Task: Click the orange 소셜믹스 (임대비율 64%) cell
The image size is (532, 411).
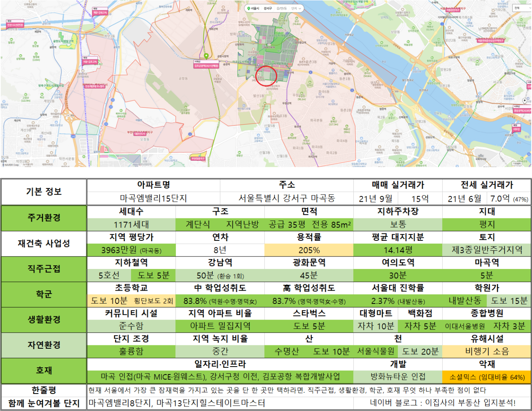Action: coord(487,377)
